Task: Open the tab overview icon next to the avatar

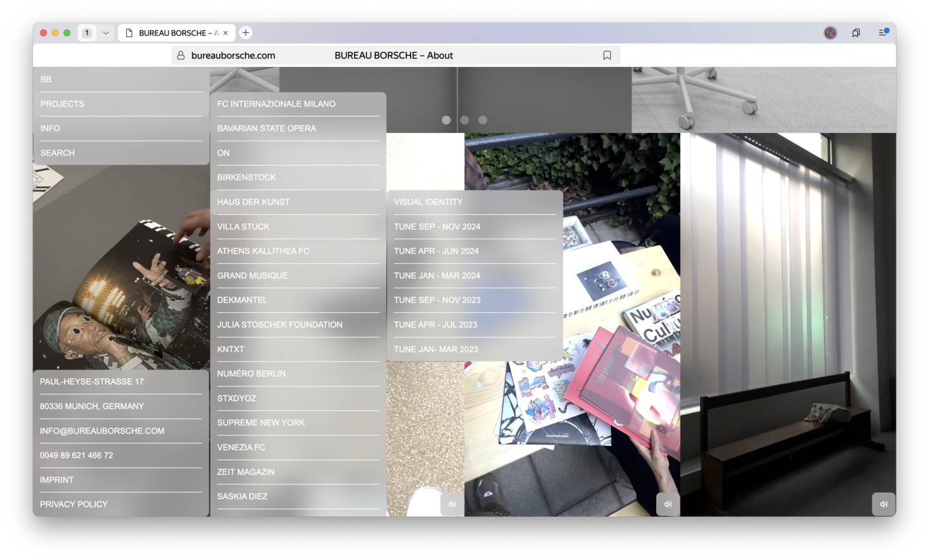Action: click(856, 33)
